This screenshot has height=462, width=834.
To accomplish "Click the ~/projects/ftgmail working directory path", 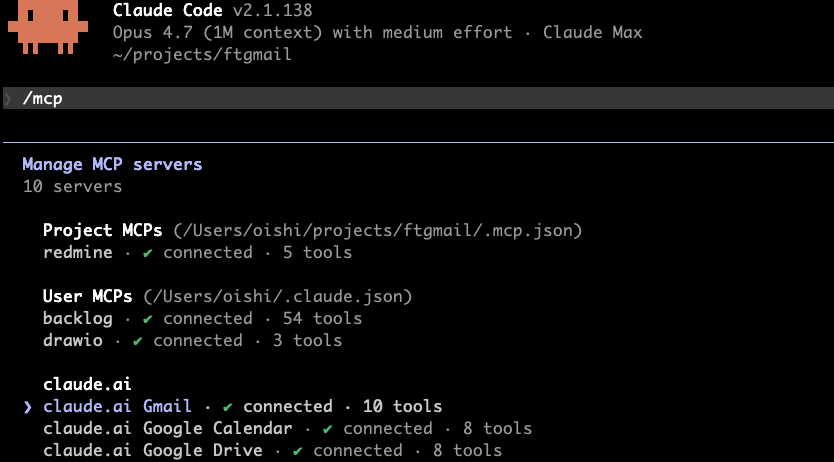I will 202,54.
